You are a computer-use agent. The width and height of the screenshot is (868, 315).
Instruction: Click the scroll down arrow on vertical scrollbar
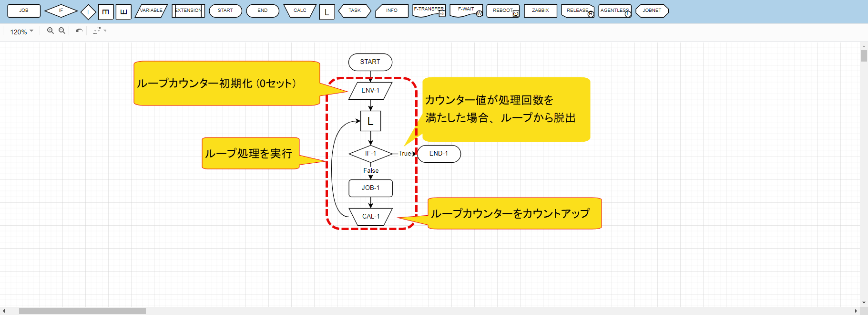tap(864, 303)
